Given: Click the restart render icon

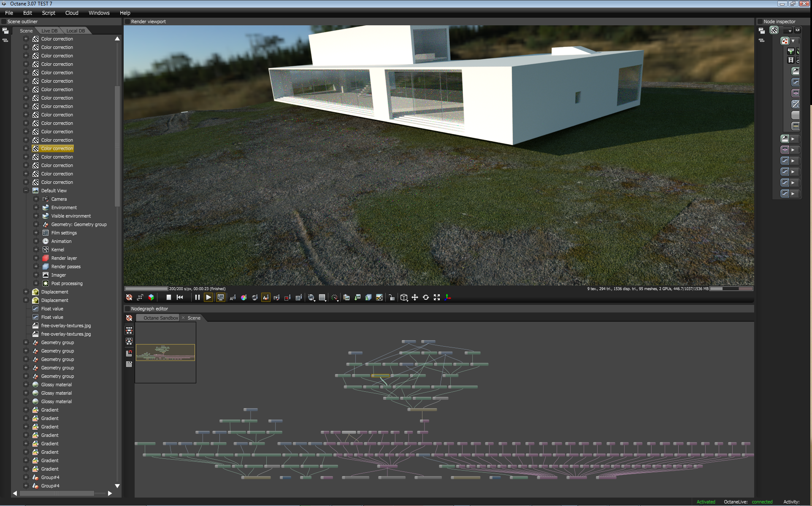Looking at the screenshot, I should click(x=180, y=297).
